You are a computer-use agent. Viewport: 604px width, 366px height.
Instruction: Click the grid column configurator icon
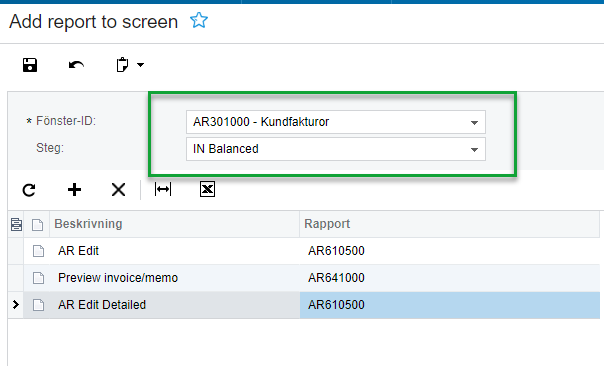click(16, 224)
